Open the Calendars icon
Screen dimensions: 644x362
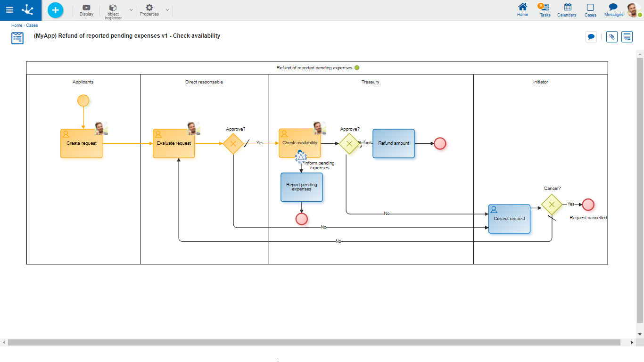tap(567, 9)
